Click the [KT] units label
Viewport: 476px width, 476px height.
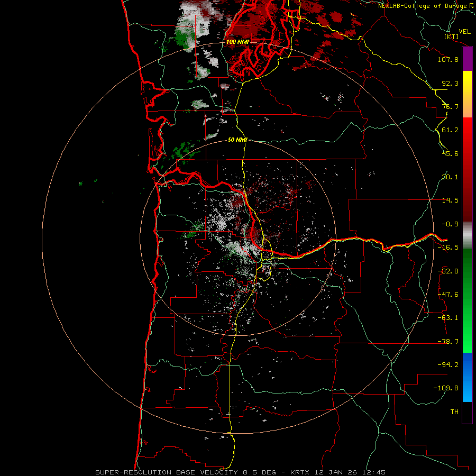coord(452,37)
